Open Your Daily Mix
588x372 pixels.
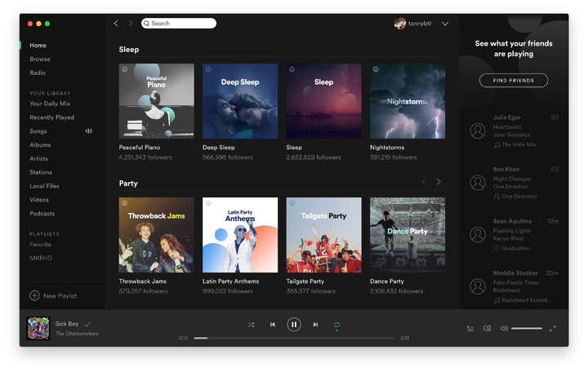50,104
